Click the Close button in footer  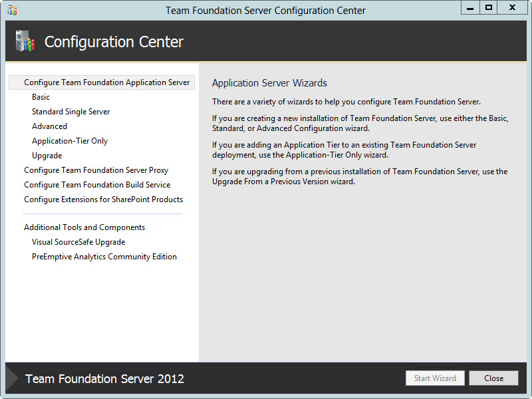click(493, 378)
